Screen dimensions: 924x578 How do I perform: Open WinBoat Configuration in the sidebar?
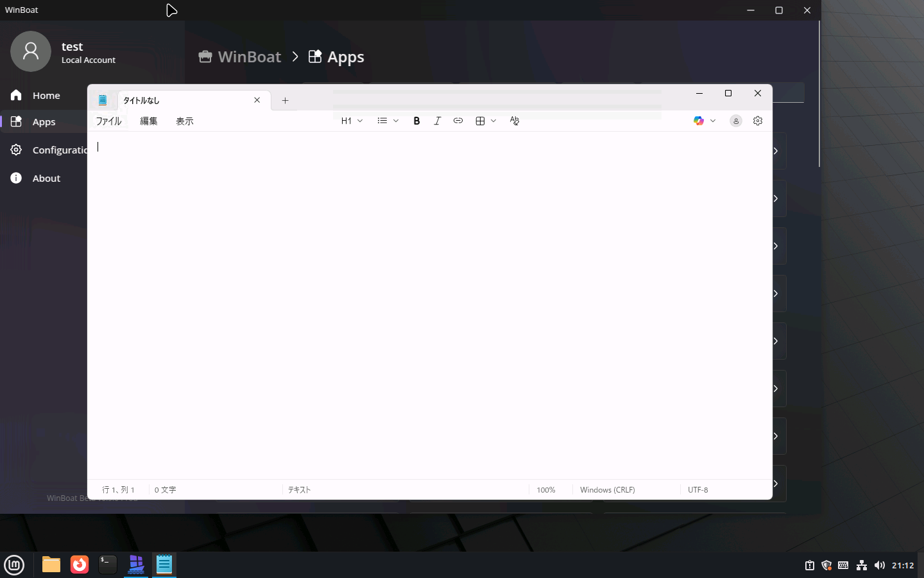(60, 150)
